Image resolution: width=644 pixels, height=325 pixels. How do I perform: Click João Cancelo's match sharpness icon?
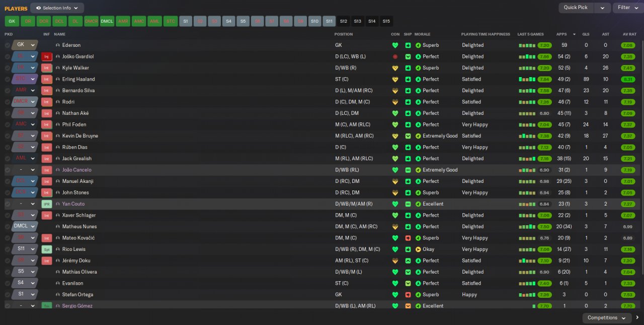click(408, 170)
